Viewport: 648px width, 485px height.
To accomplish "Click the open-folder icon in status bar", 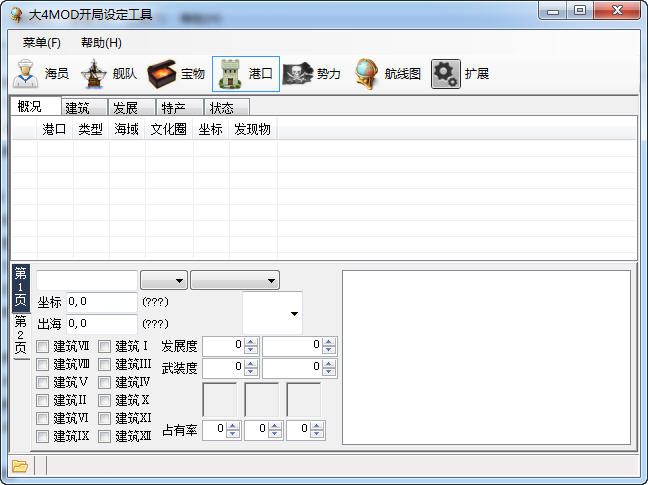I will 19,466.
